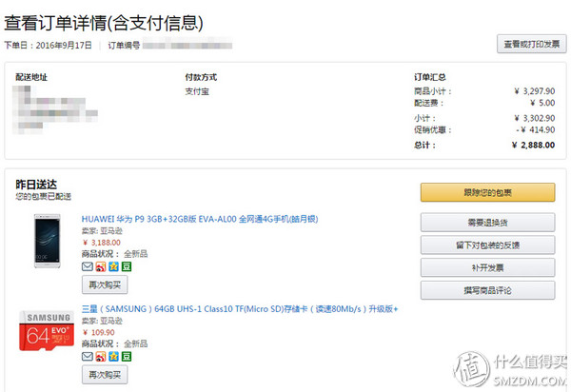Screen dimensions: 571x392
Task: Click 留下对包装的反馈 button
Action: pos(487,245)
